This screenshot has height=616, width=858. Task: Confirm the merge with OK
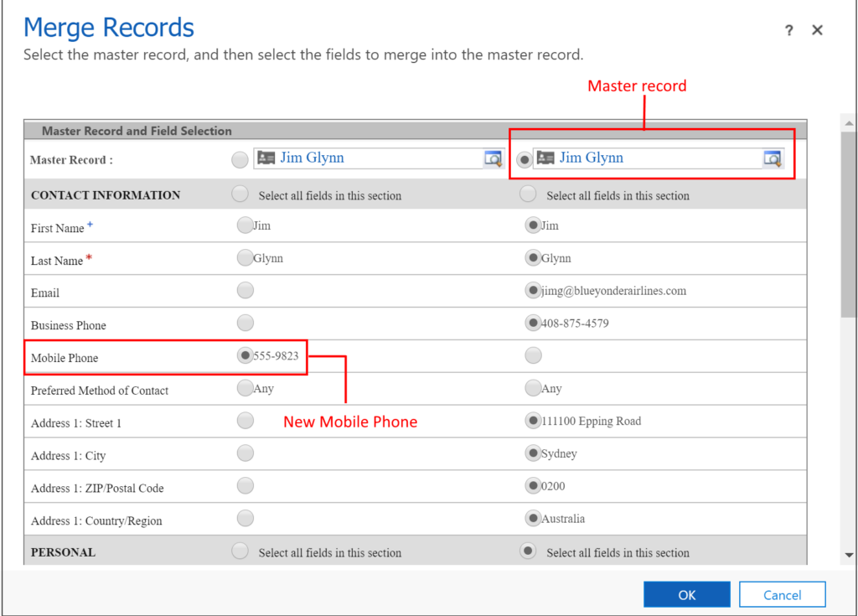click(686, 594)
